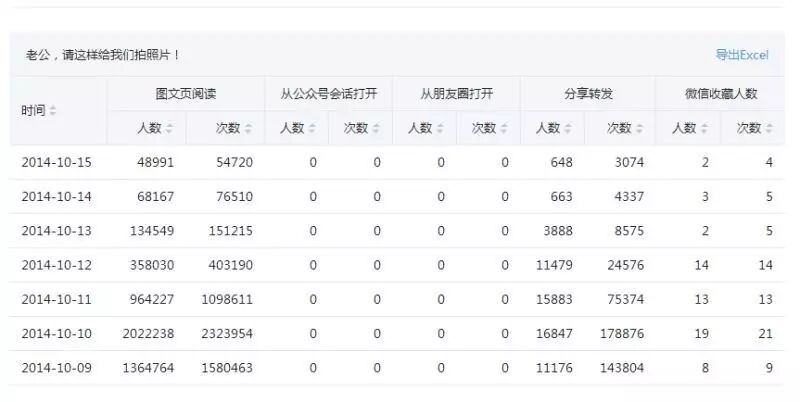Sort by 从公众号会话打开 次数 arrows

pos(375,128)
